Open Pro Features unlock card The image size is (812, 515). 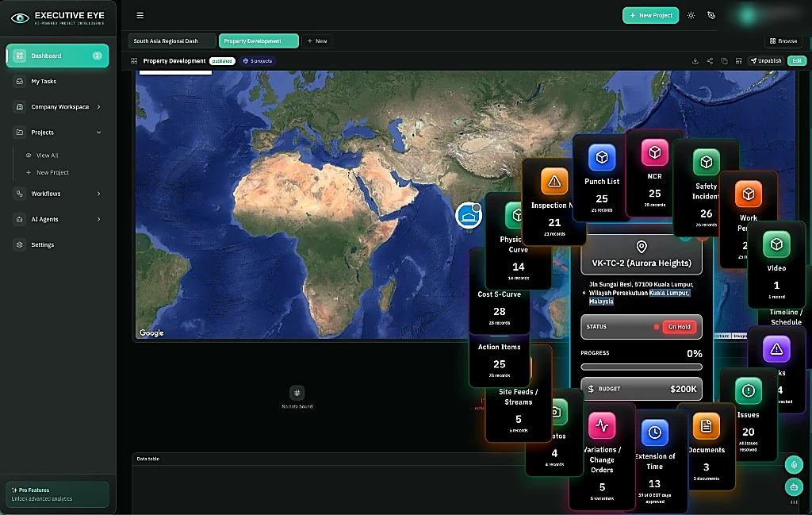(x=57, y=494)
